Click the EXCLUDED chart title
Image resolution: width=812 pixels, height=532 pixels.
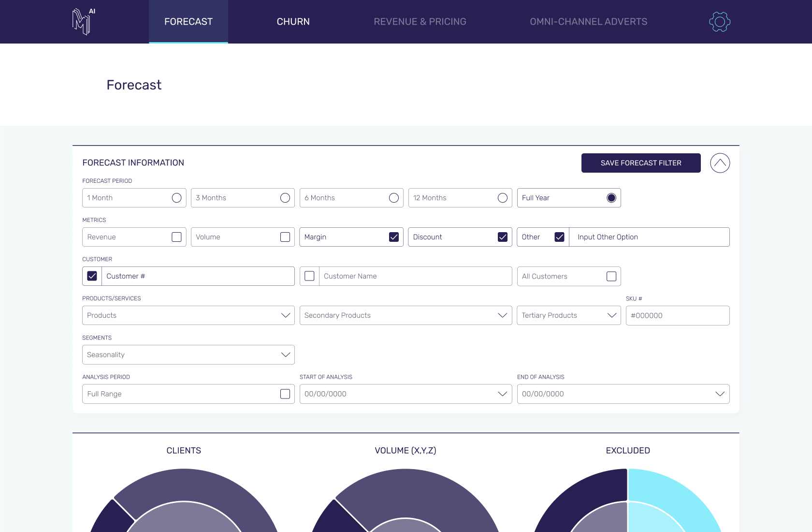[x=628, y=451]
